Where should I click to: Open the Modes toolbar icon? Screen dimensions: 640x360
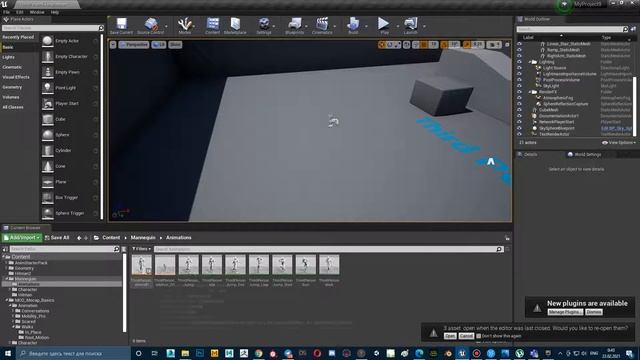pos(185,26)
